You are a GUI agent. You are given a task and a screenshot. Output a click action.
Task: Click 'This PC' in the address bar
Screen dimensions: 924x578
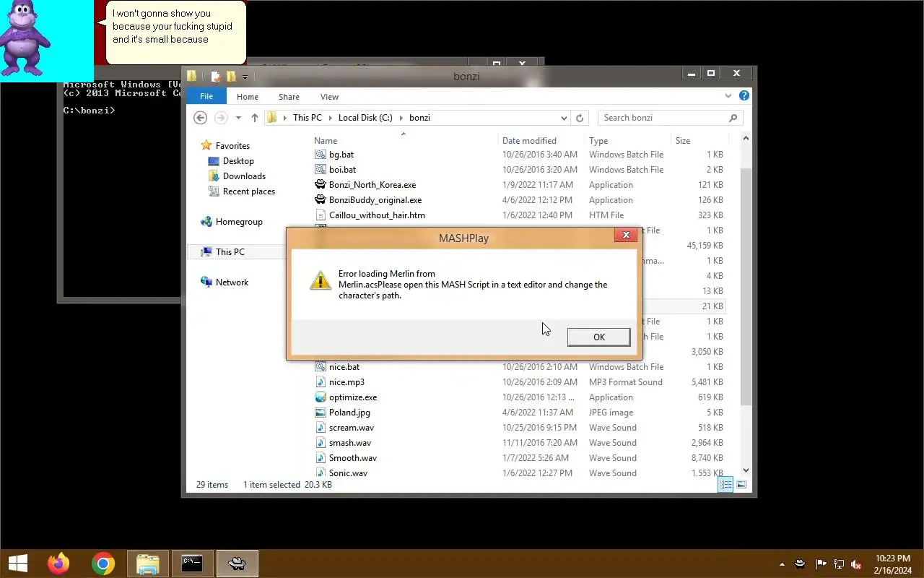click(x=307, y=118)
